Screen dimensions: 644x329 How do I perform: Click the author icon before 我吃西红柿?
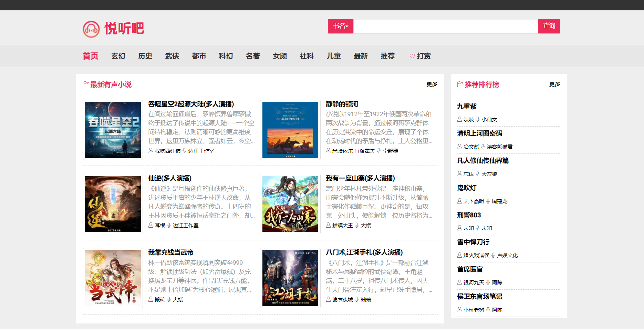pyautogui.click(x=151, y=151)
